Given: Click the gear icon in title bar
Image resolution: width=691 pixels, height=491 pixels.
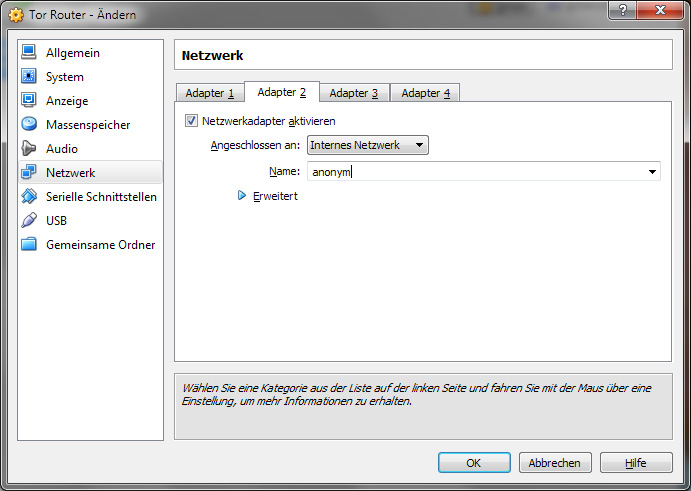Looking at the screenshot, I should (x=16, y=15).
